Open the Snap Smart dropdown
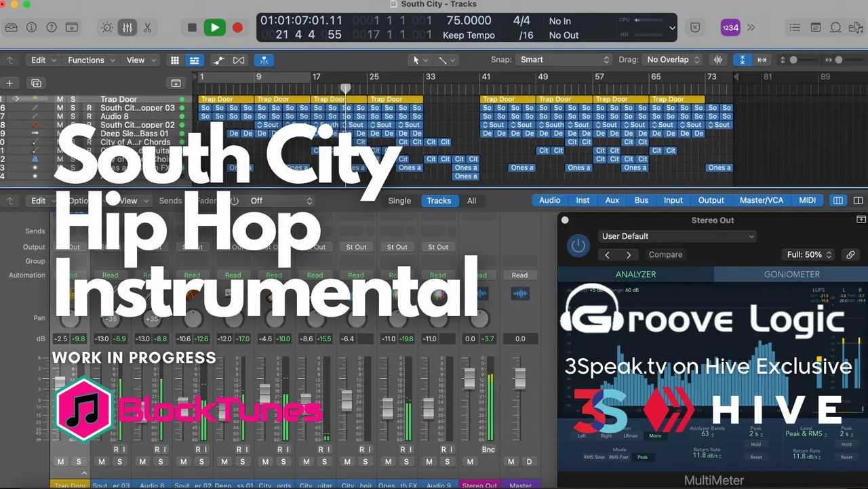This screenshot has height=489, width=868. pos(564,60)
